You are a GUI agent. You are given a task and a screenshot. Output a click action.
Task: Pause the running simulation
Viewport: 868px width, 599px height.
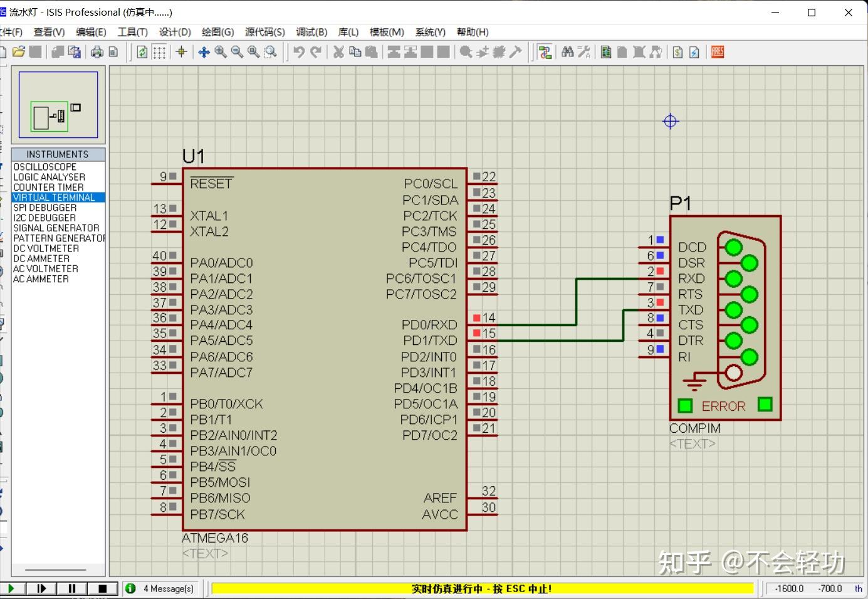coord(71,588)
